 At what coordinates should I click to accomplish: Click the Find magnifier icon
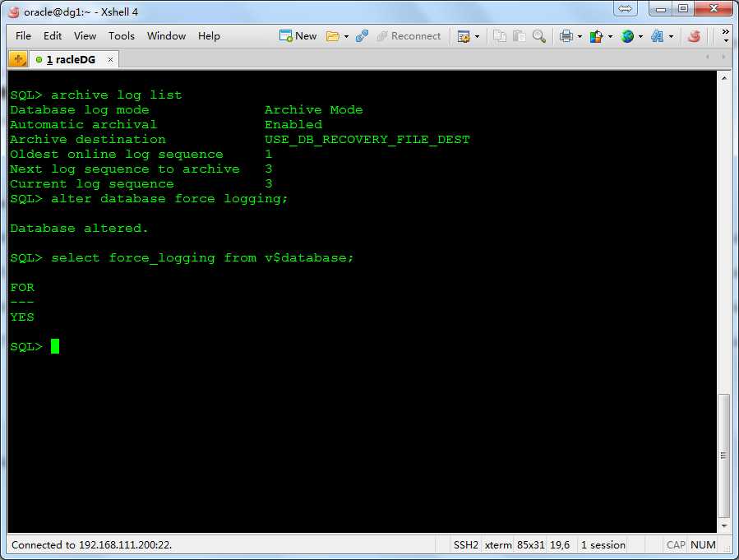[x=539, y=36]
